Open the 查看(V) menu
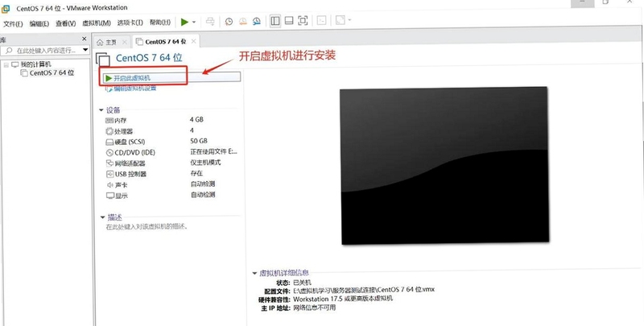Image resolution: width=644 pixels, height=326 pixels. tap(66, 24)
